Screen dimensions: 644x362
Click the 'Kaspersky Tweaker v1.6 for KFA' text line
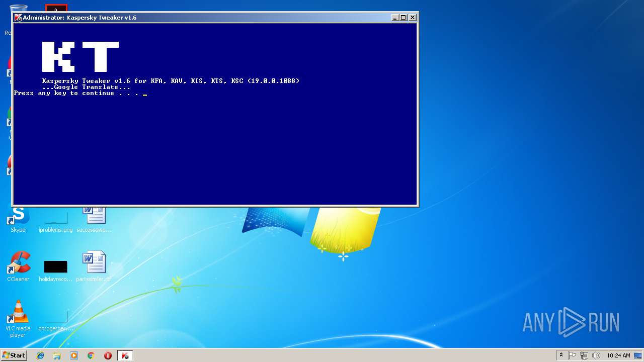(x=171, y=81)
